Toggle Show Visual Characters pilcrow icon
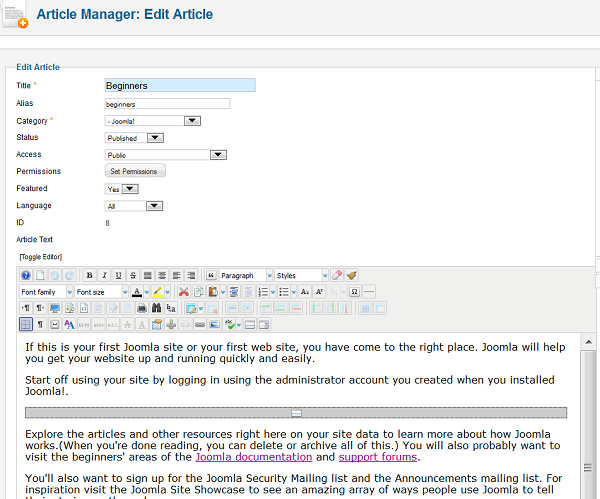The height and width of the screenshot is (499, 600). (x=40, y=325)
